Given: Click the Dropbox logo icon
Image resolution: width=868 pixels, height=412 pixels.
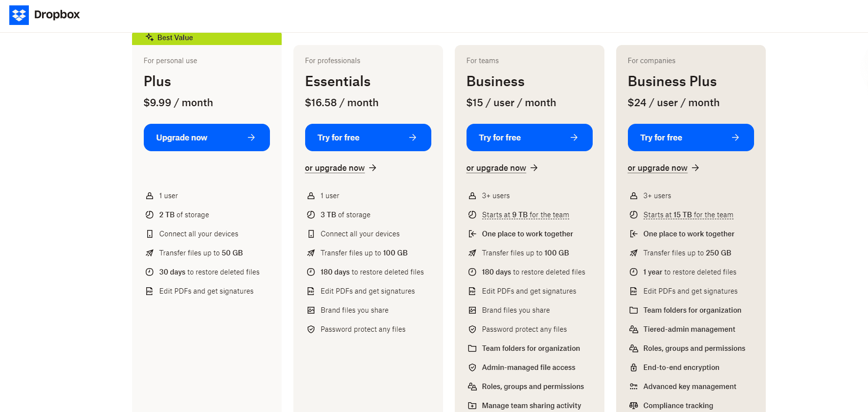Looking at the screenshot, I should tap(19, 15).
